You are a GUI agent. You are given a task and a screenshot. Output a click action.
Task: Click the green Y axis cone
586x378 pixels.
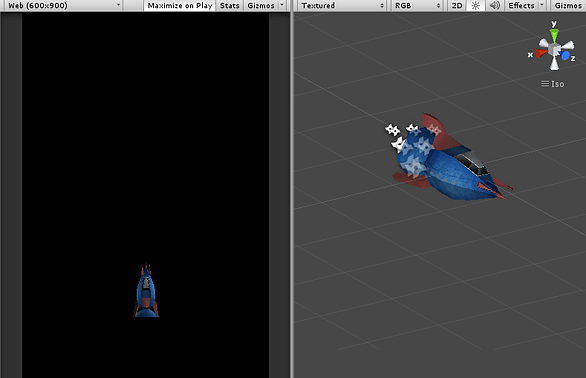[554, 36]
